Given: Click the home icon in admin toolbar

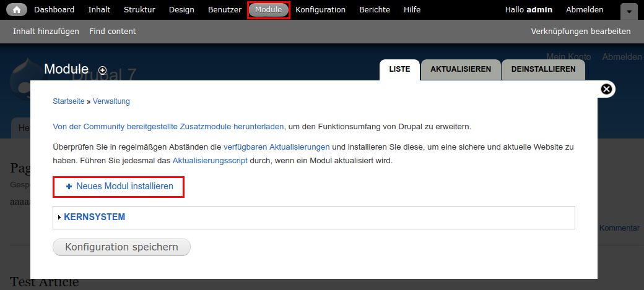Looking at the screenshot, I should pyautogui.click(x=17, y=10).
